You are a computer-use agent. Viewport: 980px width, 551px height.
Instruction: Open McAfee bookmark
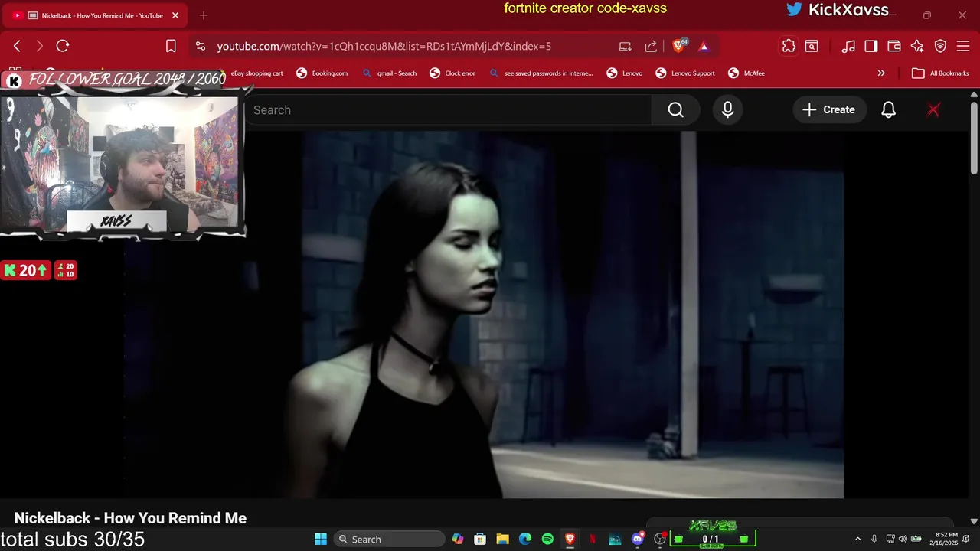click(x=746, y=73)
